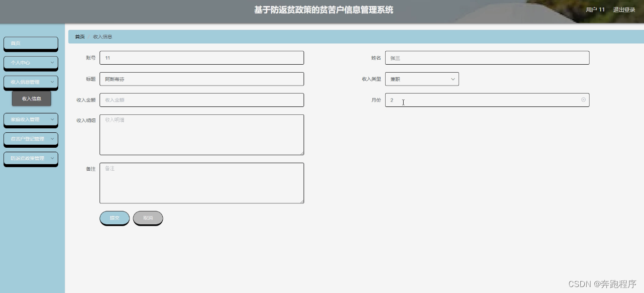Submit the form with 提交 button
The image size is (644, 293).
coord(114,218)
